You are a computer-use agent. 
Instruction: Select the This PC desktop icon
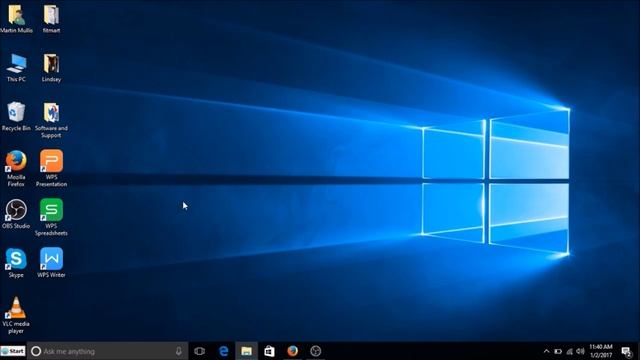(x=16, y=67)
